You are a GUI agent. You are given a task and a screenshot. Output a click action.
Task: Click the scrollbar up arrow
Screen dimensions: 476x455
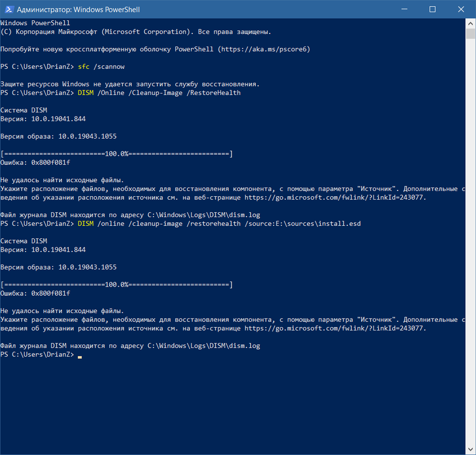click(x=470, y=23)
